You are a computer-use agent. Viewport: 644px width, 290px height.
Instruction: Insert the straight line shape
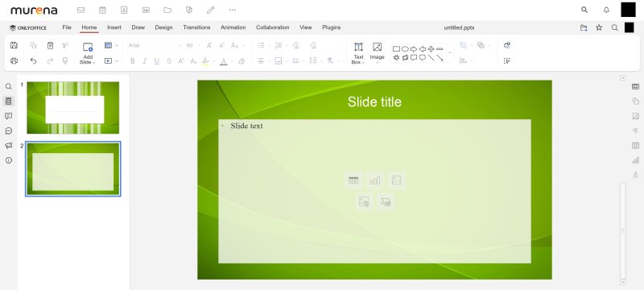[x=431, y=58]
